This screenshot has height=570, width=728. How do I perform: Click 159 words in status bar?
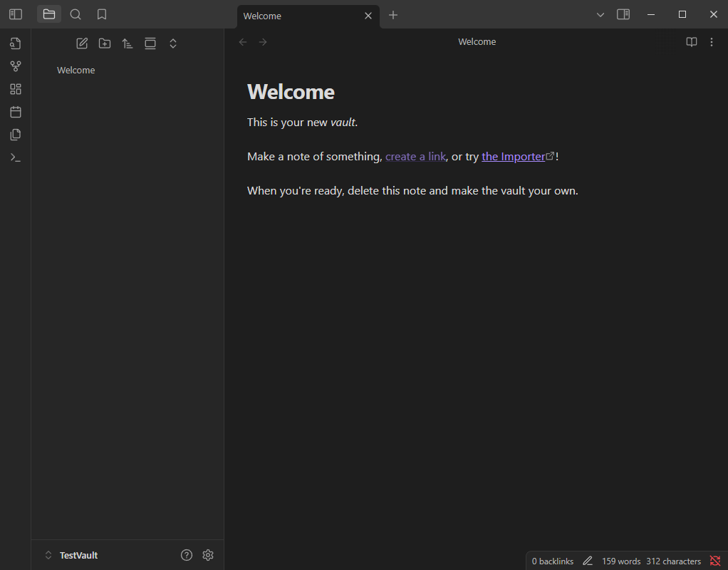click(621, 561)
